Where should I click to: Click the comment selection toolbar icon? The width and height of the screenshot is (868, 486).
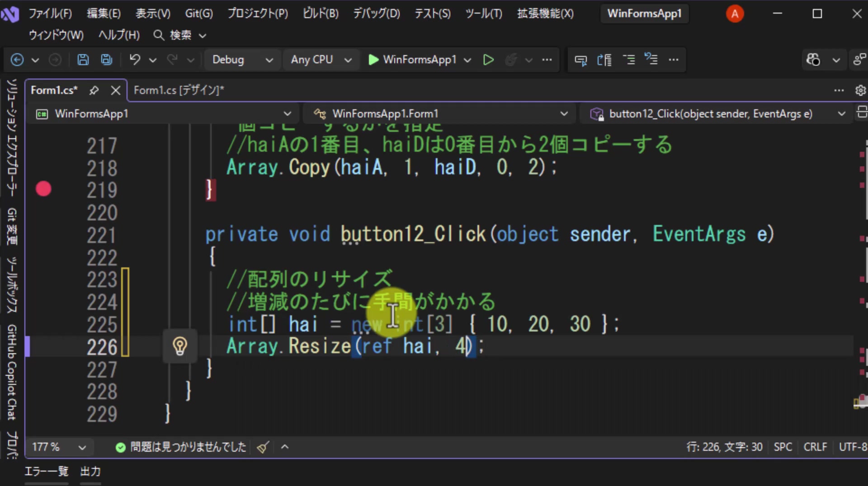580,60
